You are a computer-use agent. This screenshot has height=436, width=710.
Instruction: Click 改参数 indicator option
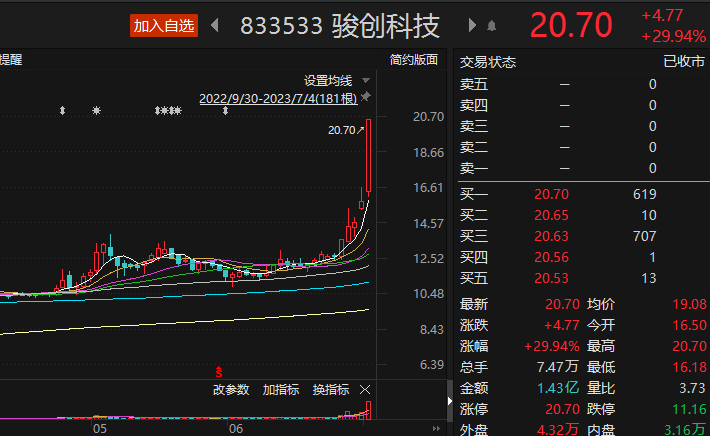click(x=231, y=390)
